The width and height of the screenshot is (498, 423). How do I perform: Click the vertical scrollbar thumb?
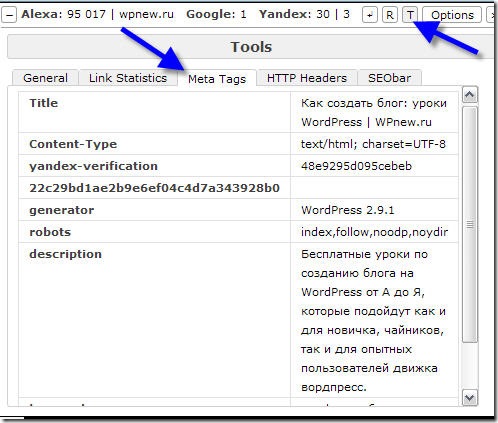470,224
